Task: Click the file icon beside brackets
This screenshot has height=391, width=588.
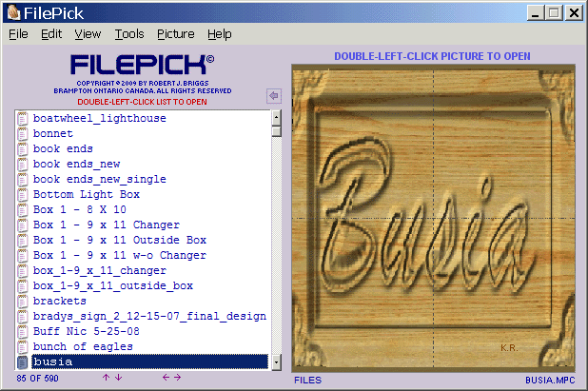Action: pos(23,301)
